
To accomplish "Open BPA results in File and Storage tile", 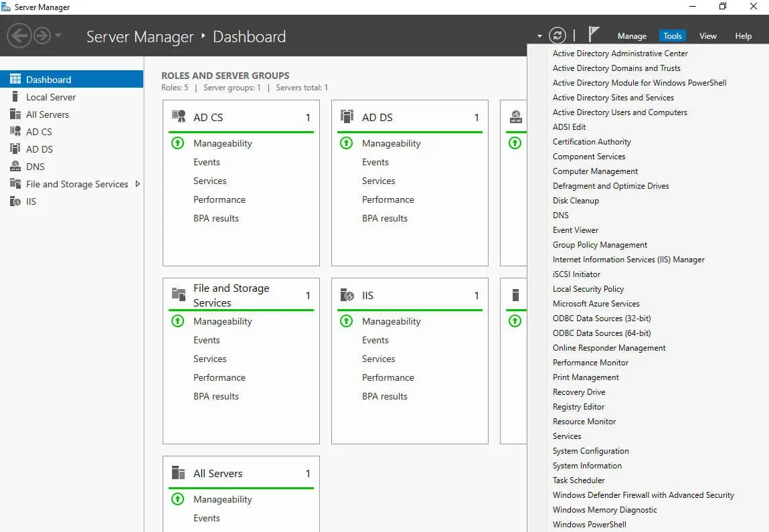I will 216,396.
